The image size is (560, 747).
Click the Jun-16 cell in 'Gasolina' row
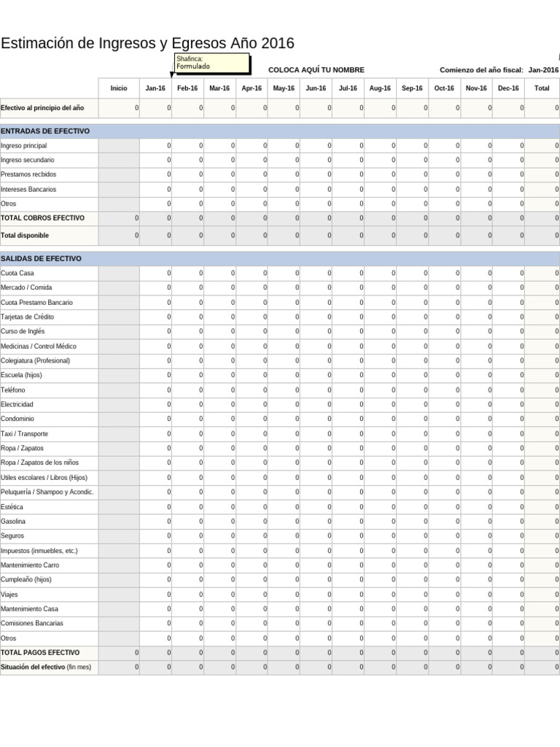click(x=316, y=522)
